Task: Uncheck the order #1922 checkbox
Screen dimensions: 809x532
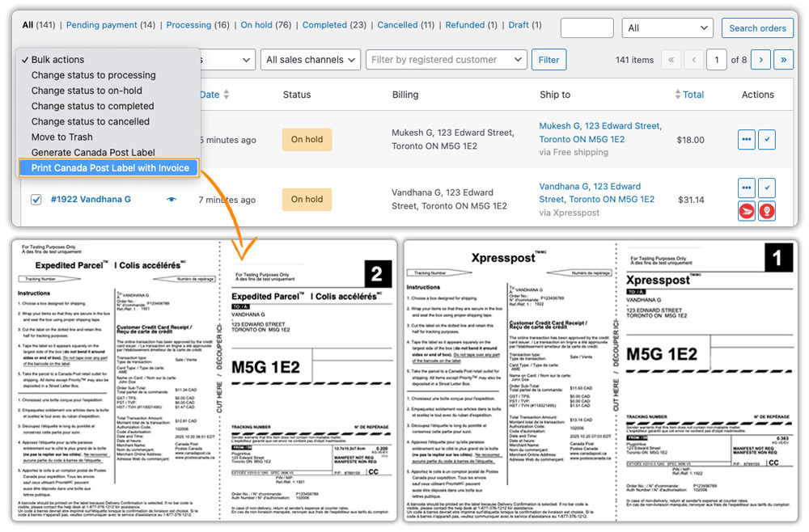Action: point(36,200)
